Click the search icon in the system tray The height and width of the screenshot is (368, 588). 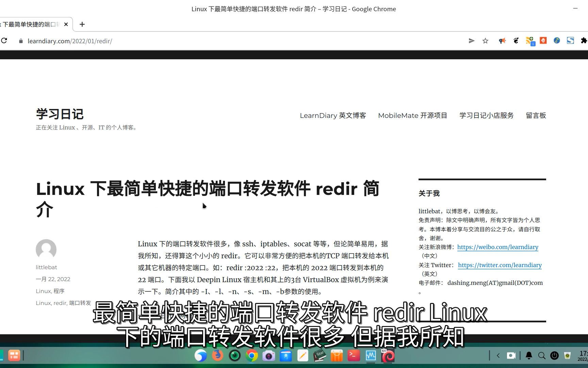click(542, 355)
